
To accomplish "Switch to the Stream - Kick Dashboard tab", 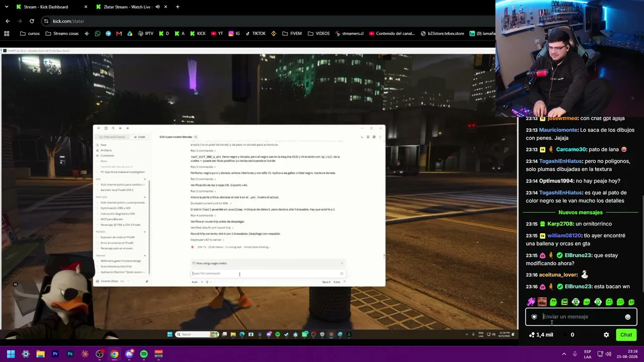I will coord(50,7).
